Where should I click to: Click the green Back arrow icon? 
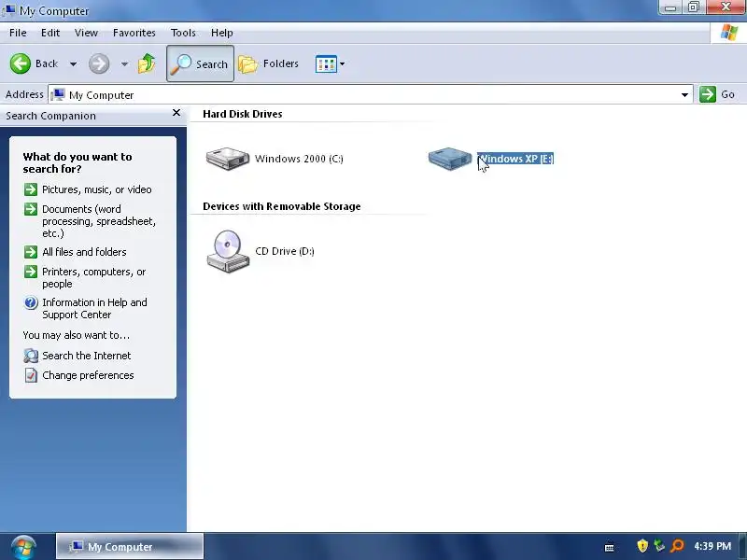tap(21, 63)
